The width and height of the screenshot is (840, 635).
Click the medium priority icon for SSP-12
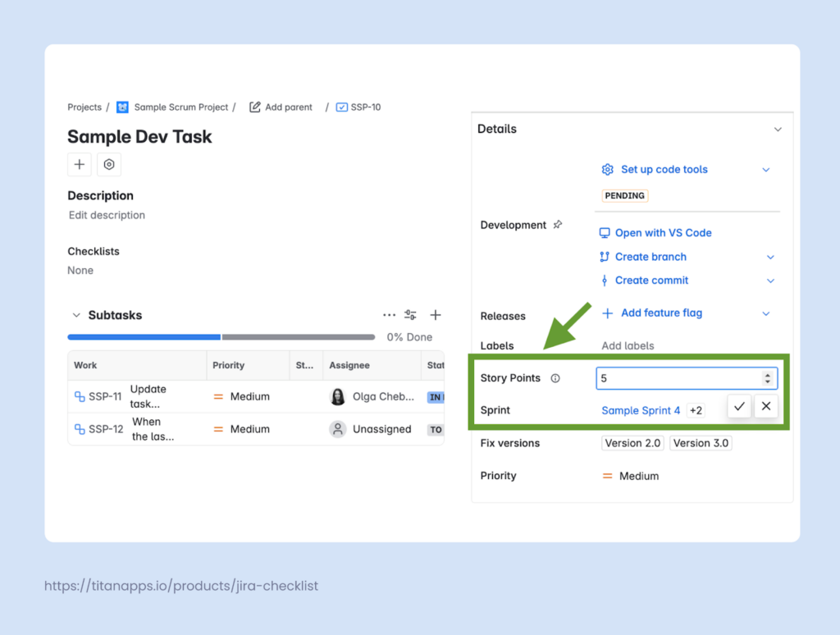coord(218,429)
